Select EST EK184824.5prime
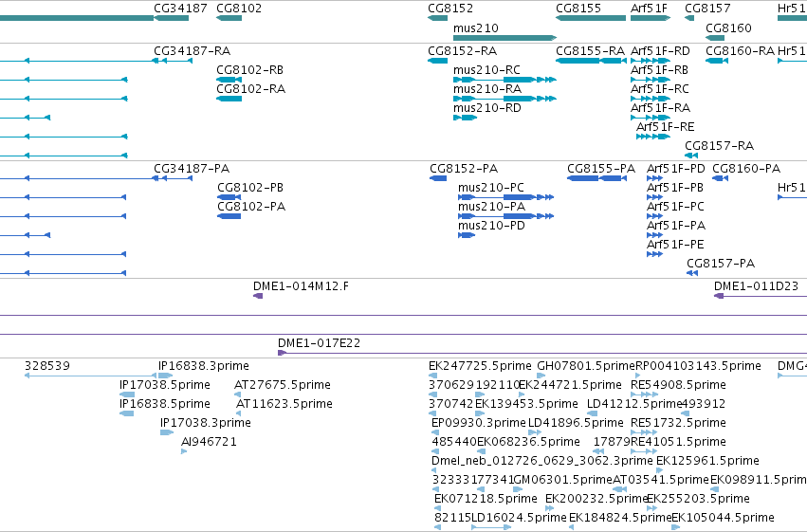807x532 pixels. pyautogui.click(x=619, y=518)
